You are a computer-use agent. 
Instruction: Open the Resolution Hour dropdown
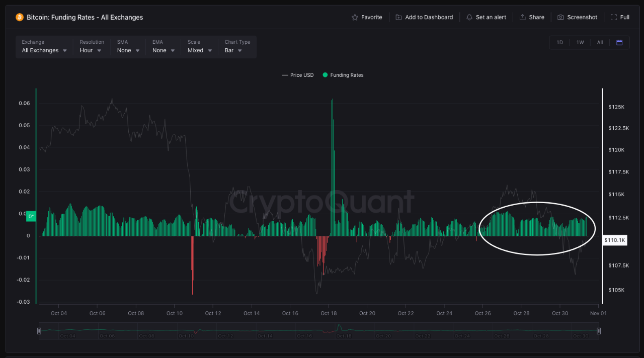(92, 47)
